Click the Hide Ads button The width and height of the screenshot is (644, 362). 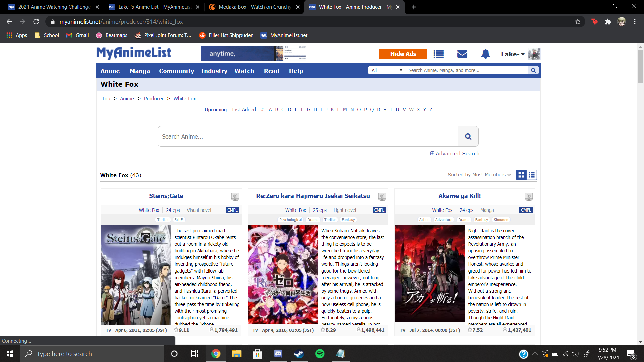pyautogui.click(x=403, y=54)
